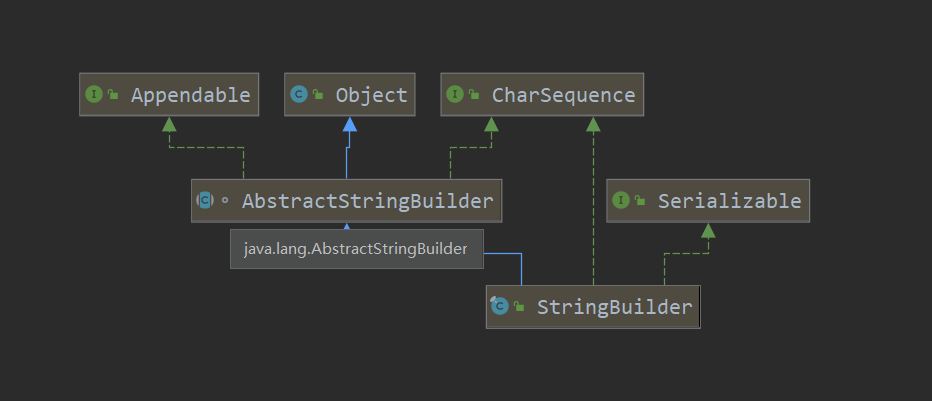Click the class icon on Object node
Image resolution: width=932 pixels, height=401 pixels.
pos(299,95)
